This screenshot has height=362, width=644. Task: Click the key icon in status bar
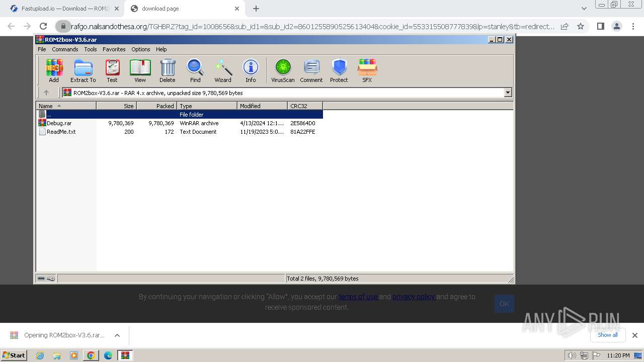tap(51, 278)
